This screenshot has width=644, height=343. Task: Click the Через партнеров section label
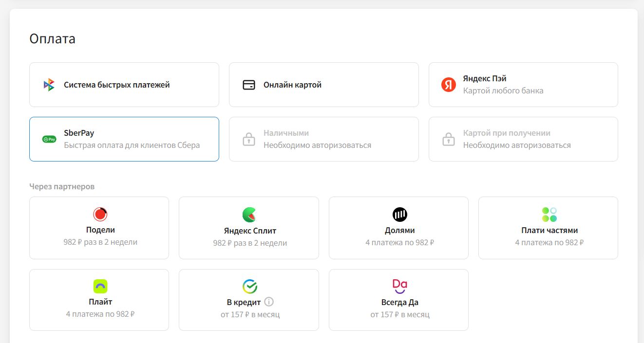(x=62, y=186)
